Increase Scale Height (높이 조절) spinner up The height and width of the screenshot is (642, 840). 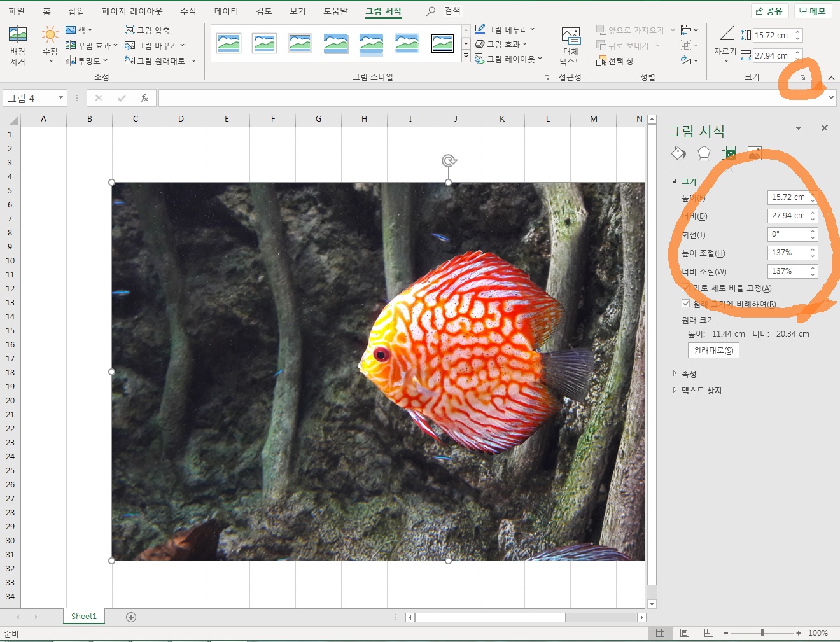click(813, 249)
